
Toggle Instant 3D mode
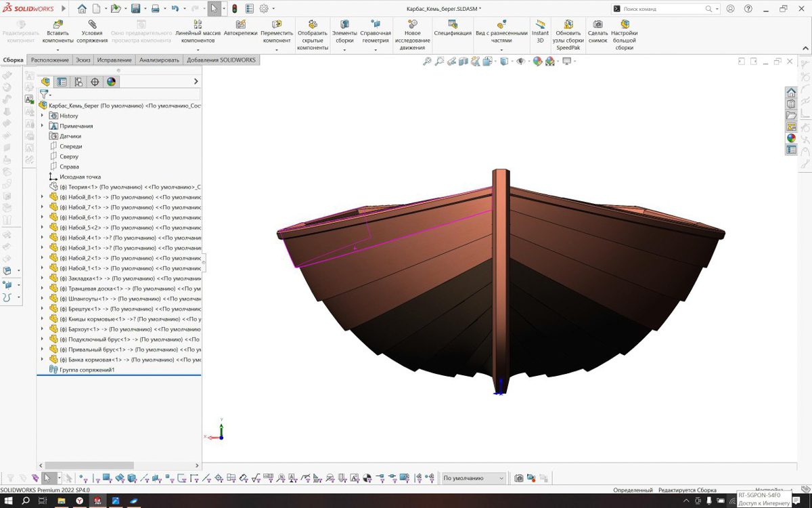click(540, 24)
